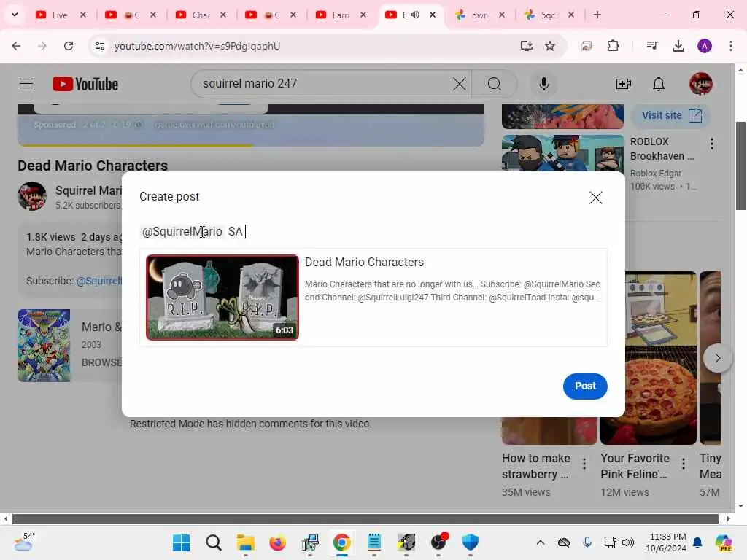The width and height of the screenshot is (747, 560).
Task: Close the Create post dialog
Action: coord(595,198)
